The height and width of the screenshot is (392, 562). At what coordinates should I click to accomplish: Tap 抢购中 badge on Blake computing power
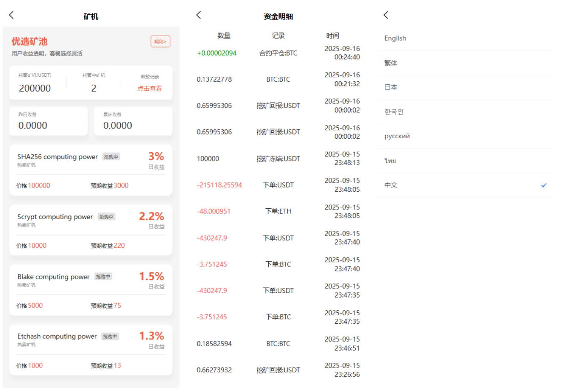(103, 277)
